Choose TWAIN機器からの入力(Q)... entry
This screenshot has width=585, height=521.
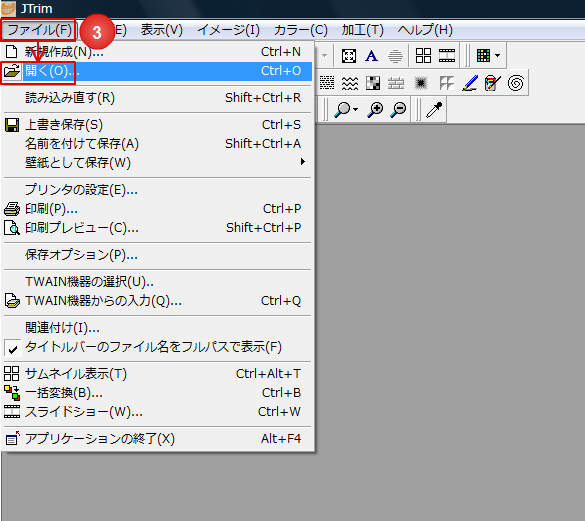157,301
